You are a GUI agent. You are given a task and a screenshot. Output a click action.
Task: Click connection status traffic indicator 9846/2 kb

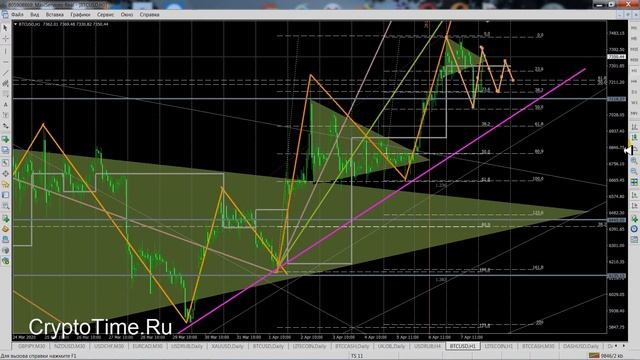click(607, 356)
